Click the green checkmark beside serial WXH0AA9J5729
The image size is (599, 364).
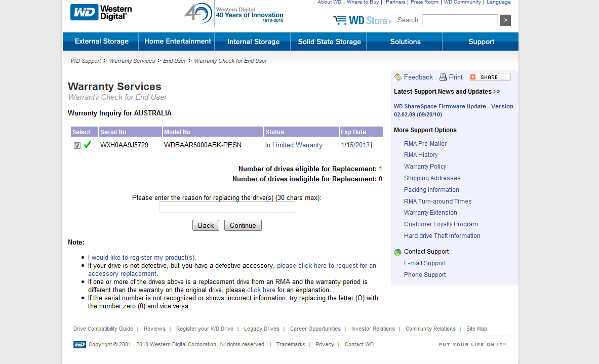87,144
